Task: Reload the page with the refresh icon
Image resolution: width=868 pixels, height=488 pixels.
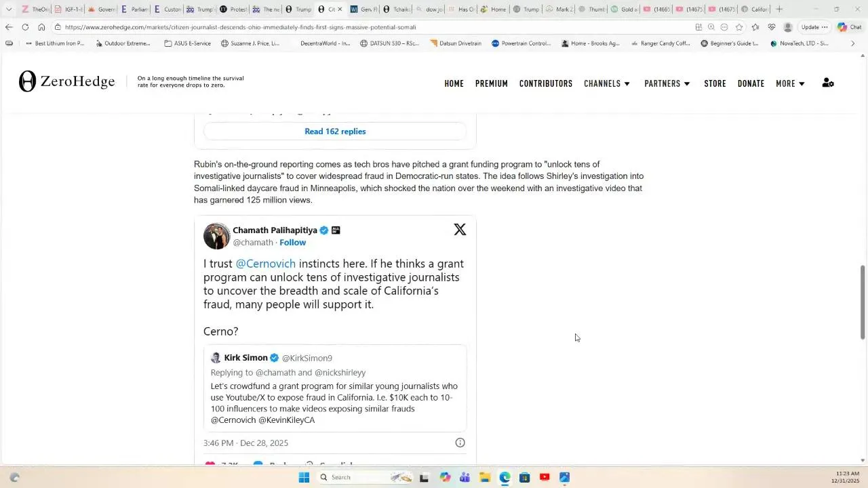Action: pos(25,27)
